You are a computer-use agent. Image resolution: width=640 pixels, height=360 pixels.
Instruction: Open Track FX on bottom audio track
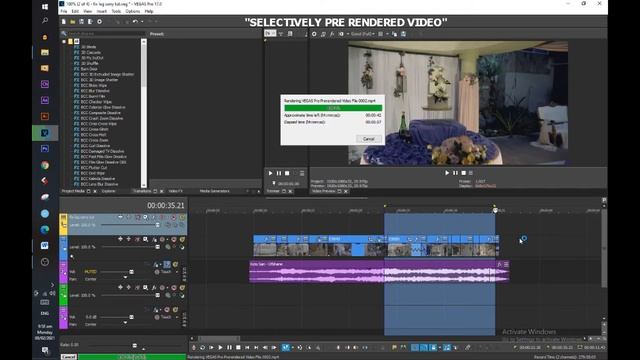coord(155,310)
